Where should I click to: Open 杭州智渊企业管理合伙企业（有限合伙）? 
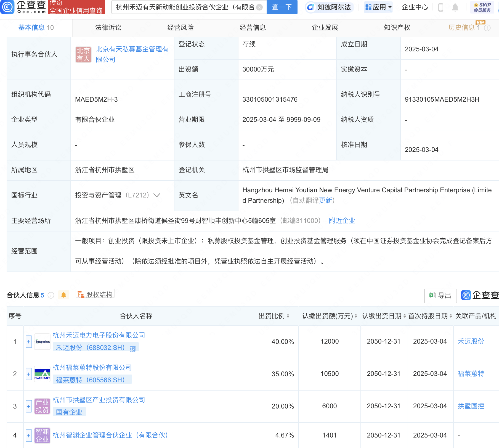[x=111, y=435]
